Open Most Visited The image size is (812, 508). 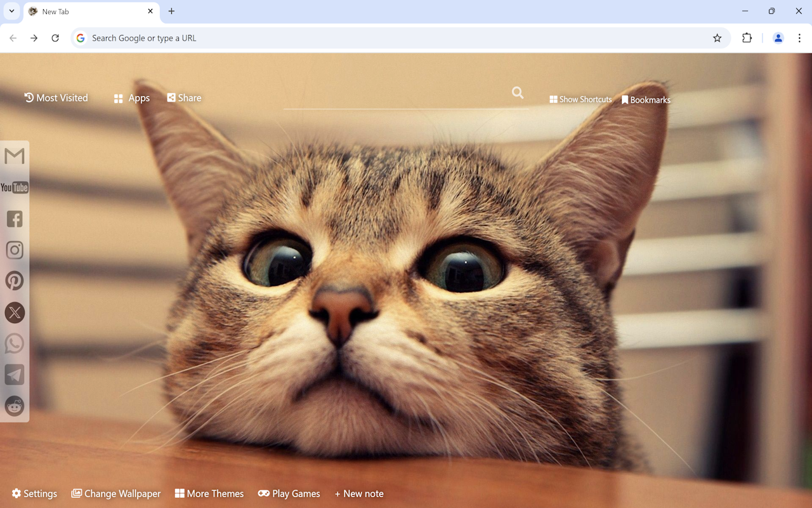pos(56,98)
